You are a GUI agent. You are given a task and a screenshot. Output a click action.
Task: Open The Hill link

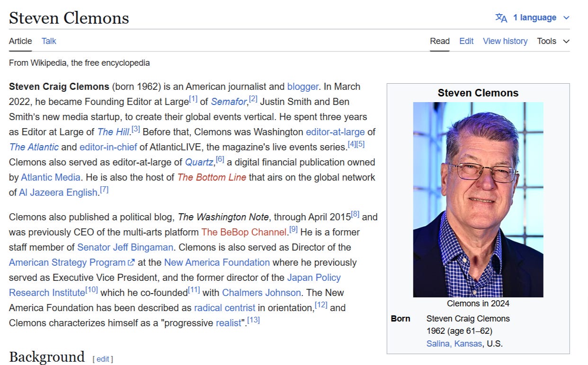point(113,132)
